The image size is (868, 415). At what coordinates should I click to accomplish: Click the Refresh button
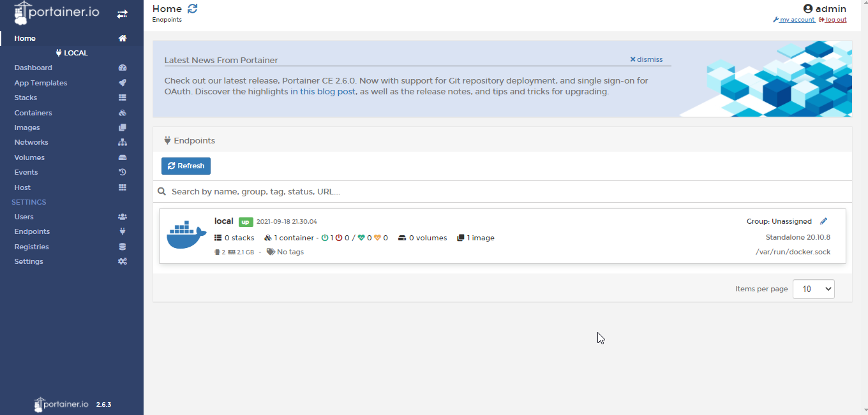click(186, 166)
